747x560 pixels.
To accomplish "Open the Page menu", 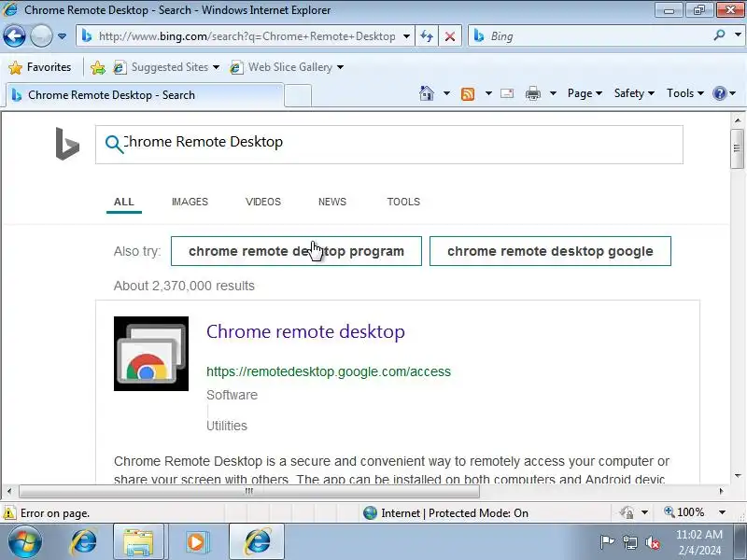I will (585, 93).
